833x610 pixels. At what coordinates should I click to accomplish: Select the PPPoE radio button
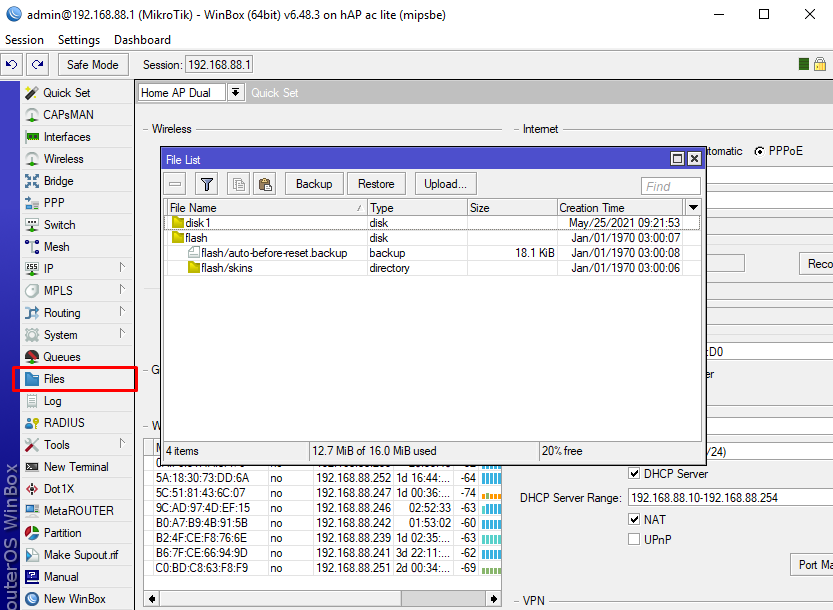[x=760, y=151]
